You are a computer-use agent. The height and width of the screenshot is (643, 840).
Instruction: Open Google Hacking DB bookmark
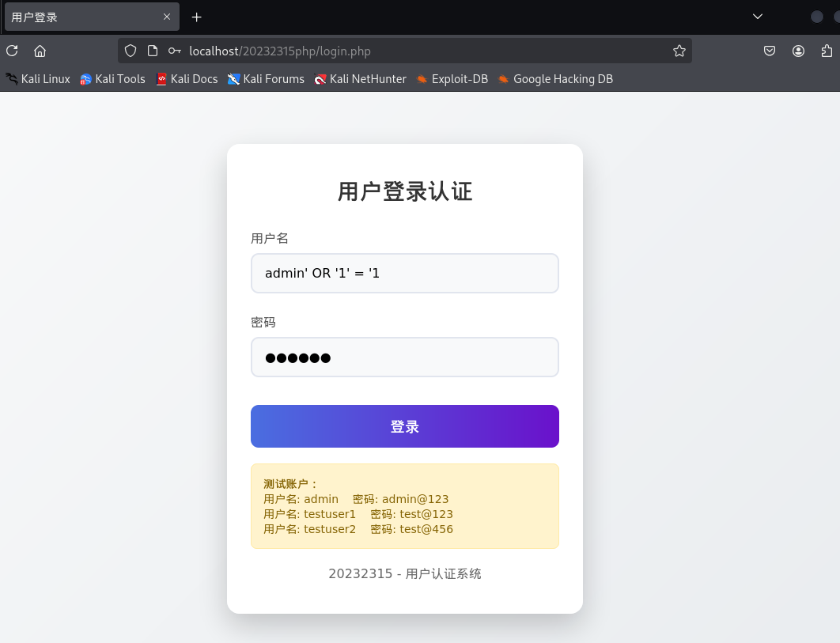[x=555, y=79]
